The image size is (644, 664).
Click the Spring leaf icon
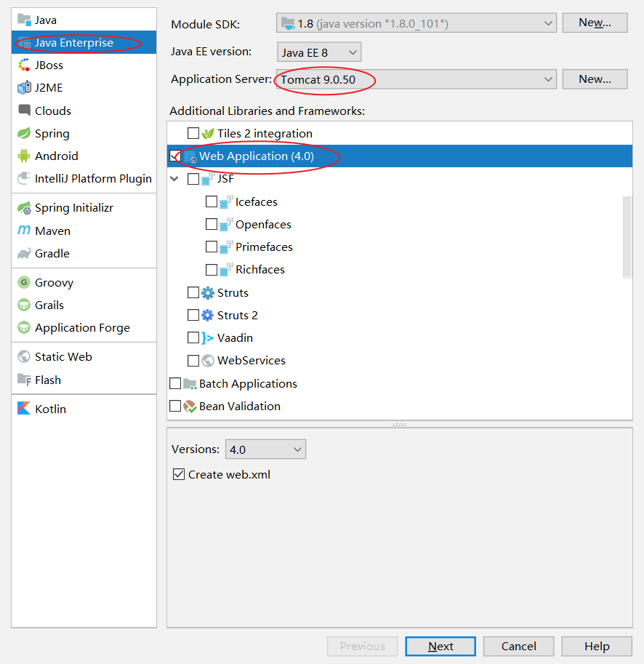pyautogui.click(x=24, y=133)
